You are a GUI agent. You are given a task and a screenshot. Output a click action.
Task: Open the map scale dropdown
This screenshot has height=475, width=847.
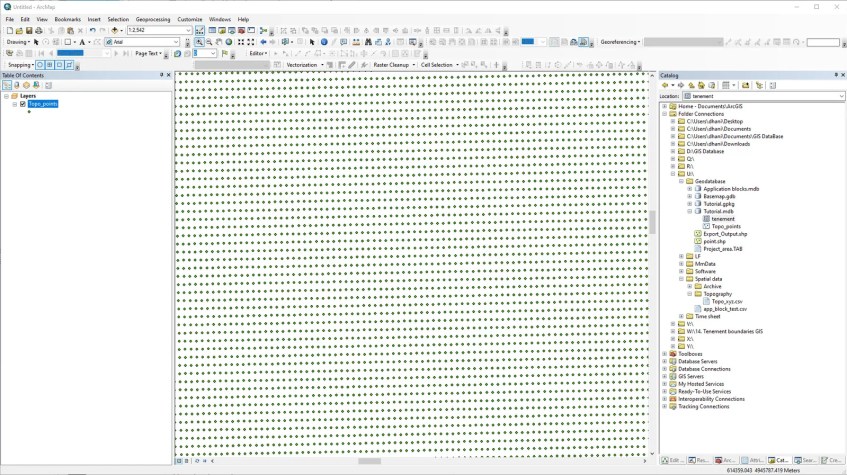pyautogui.click(x=188, y=31)
